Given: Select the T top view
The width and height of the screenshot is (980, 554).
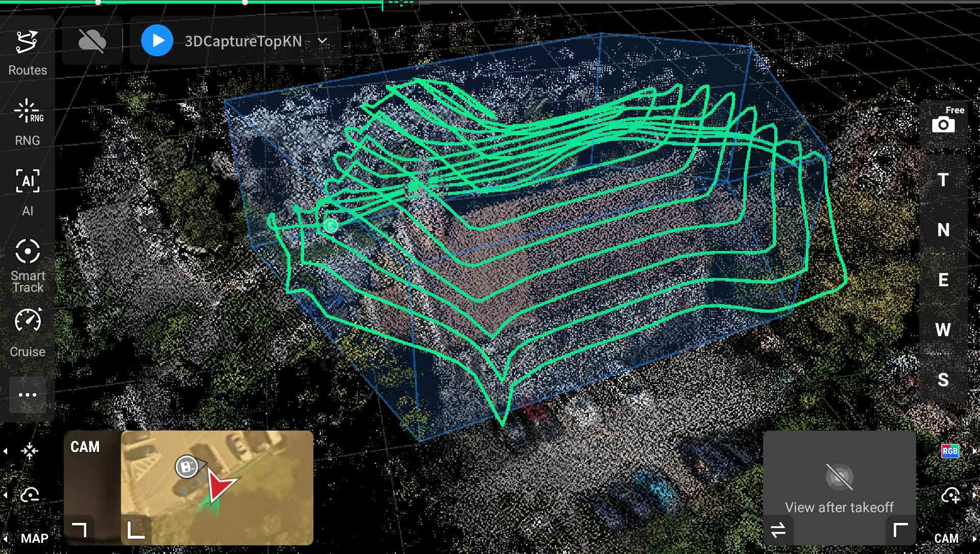Looking at the screenshot, I should 943,180.
